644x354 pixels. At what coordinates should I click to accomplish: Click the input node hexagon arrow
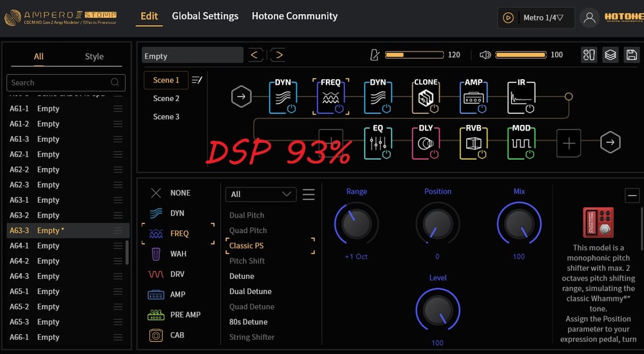241,97
